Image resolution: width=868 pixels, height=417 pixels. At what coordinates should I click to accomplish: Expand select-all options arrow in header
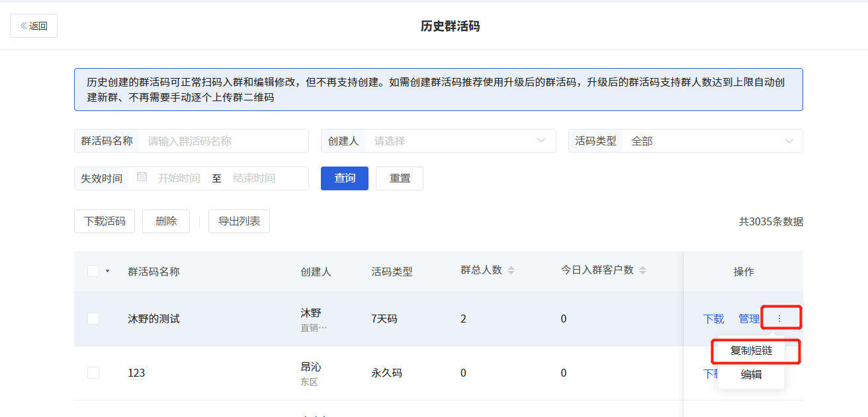107,271
